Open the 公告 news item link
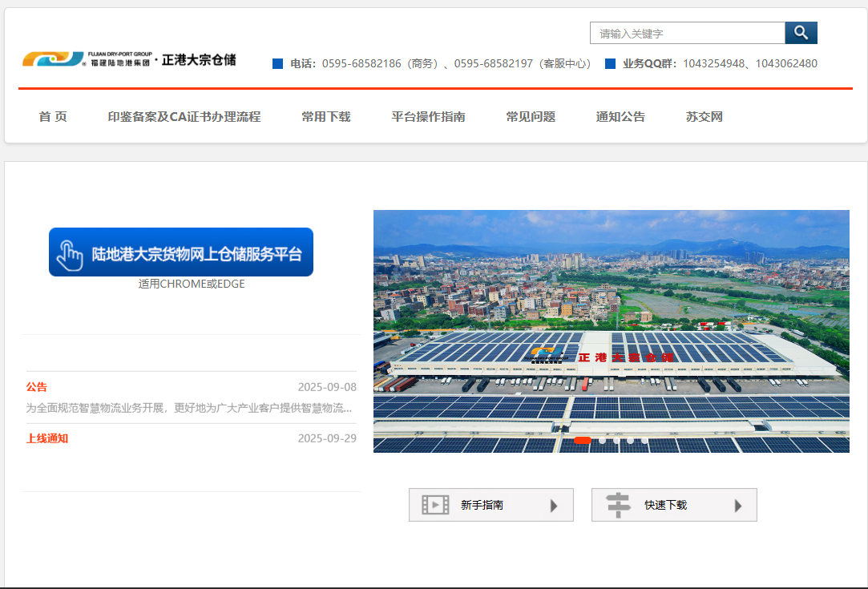The image size is (868, 589). 37,387
